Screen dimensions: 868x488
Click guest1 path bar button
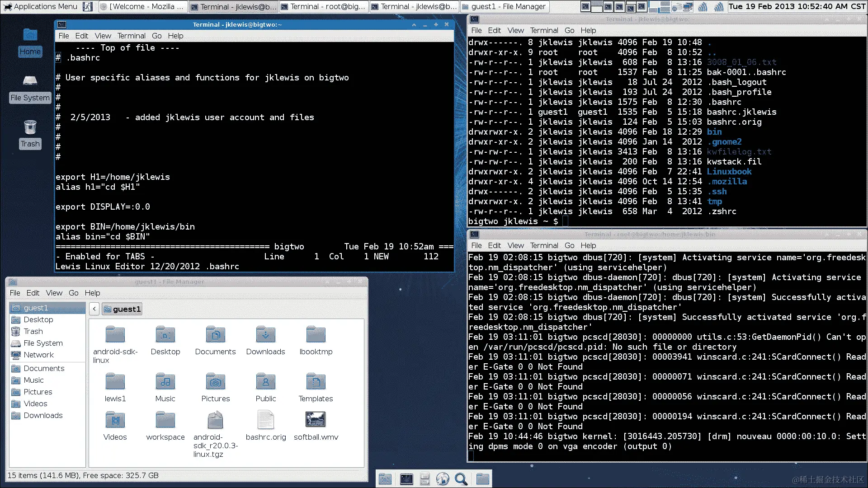(122, 309)
